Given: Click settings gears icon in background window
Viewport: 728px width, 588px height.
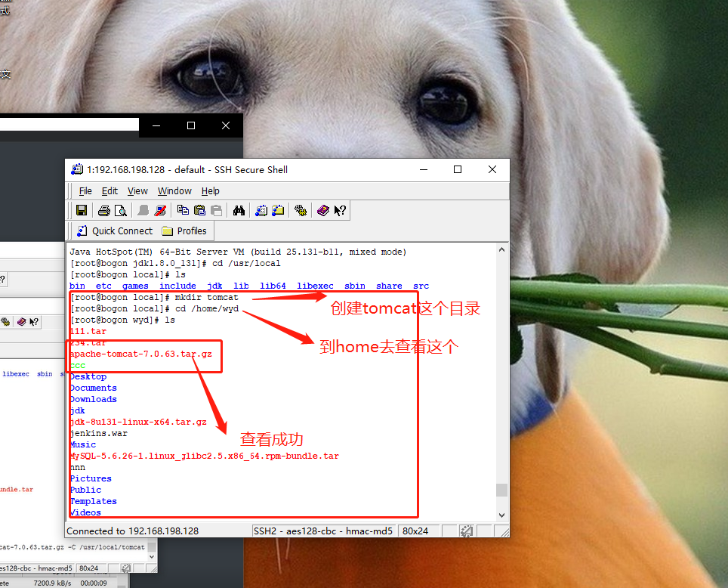Looking at the screenshot, I should click(x=5, y=322).
